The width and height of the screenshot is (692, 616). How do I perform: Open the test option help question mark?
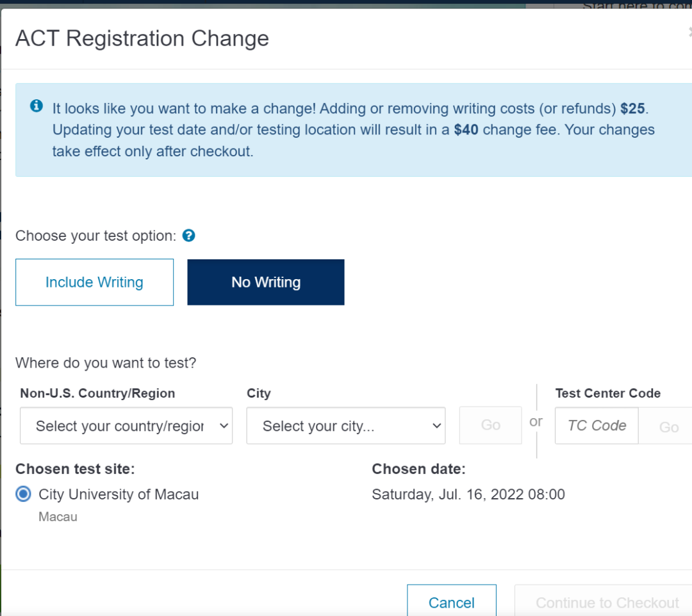click(188, 236)
